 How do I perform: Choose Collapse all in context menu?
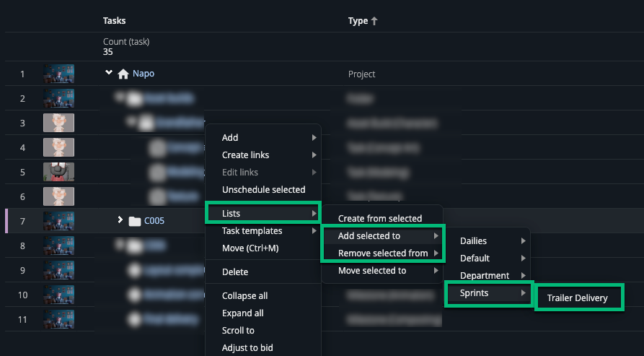click(x=244, y=296)
